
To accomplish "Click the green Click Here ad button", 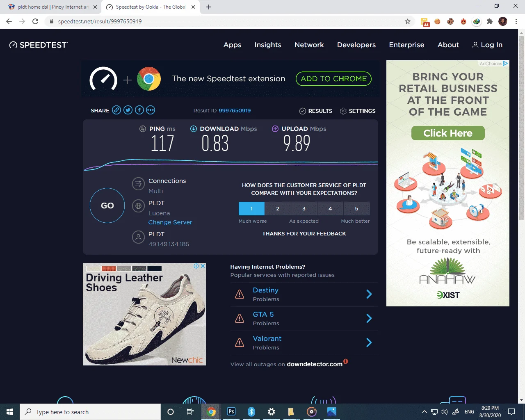I will (448, 133).
